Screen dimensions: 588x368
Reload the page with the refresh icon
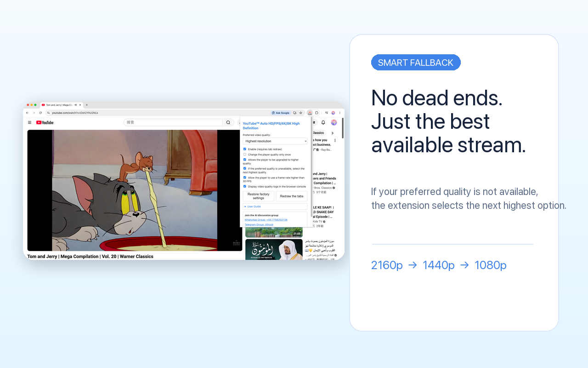tap(40, 113)
